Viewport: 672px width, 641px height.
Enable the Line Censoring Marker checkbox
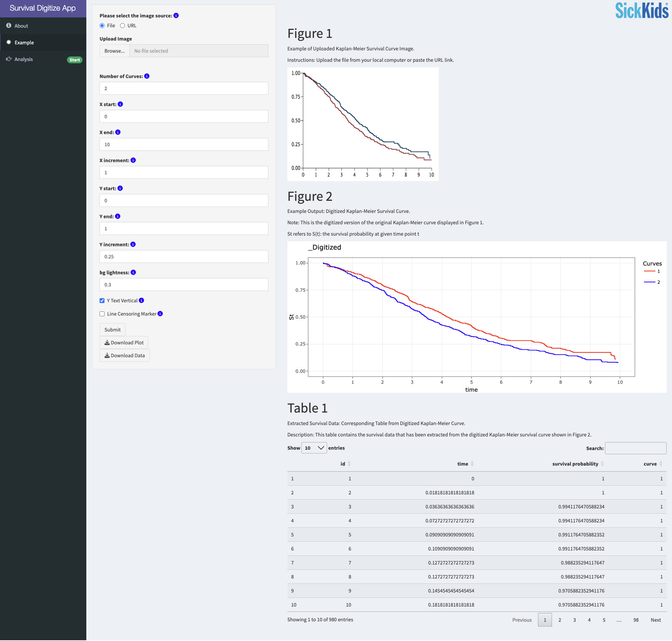[102, 314]
